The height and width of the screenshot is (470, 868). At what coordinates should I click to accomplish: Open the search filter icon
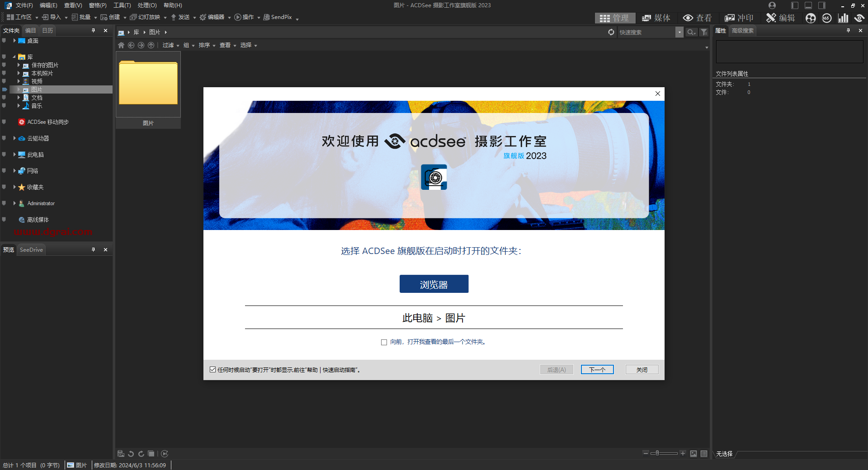[x=704, y=32]
